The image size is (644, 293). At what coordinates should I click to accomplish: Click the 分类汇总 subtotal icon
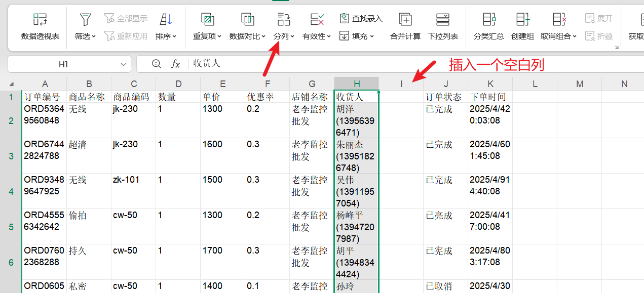tap(488, 20)
